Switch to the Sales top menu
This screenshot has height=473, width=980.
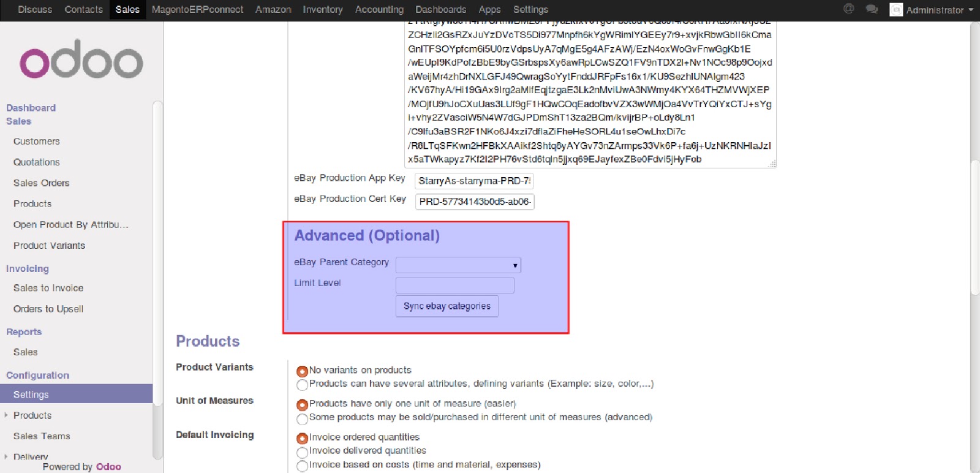click(x=127, y=10)
